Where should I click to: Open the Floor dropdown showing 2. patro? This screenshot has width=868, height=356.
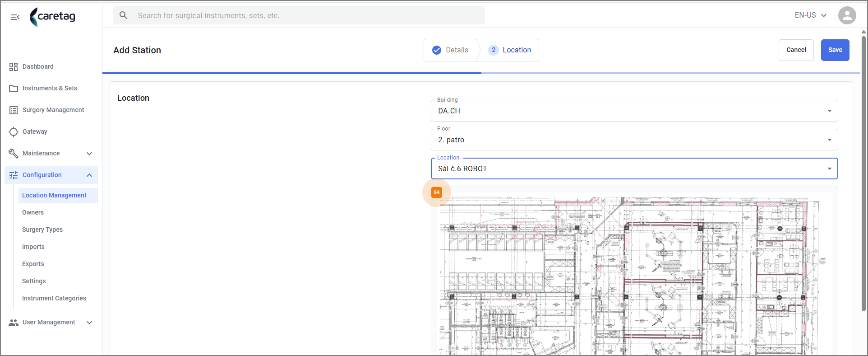pos(634,140)
